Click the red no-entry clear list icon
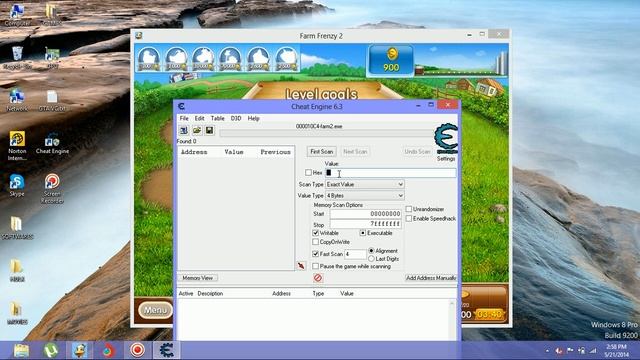 [x=318, y=278]
